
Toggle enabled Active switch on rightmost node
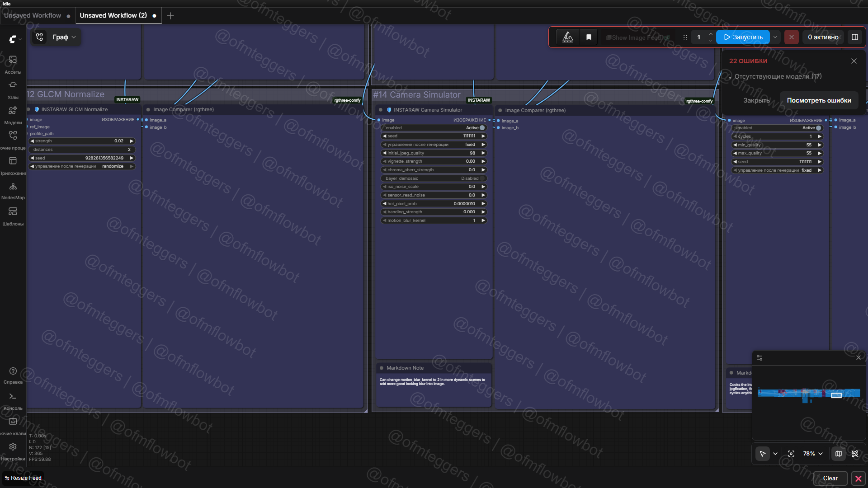pyautogui.click(x=818, y=128)
